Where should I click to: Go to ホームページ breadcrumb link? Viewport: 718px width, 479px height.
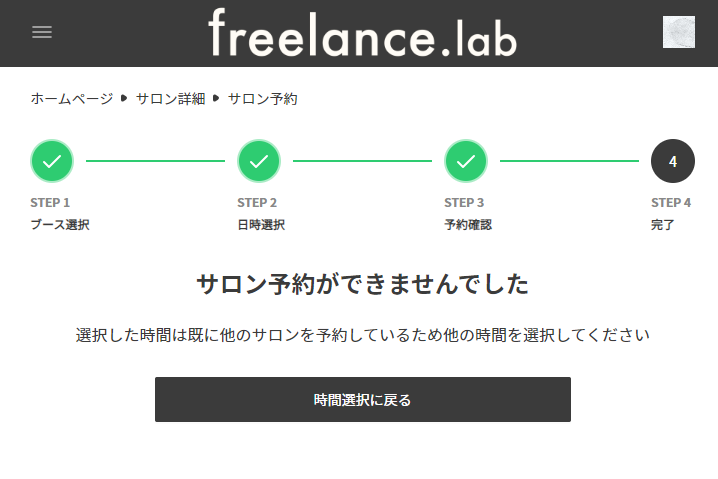[x=72, y=99]
